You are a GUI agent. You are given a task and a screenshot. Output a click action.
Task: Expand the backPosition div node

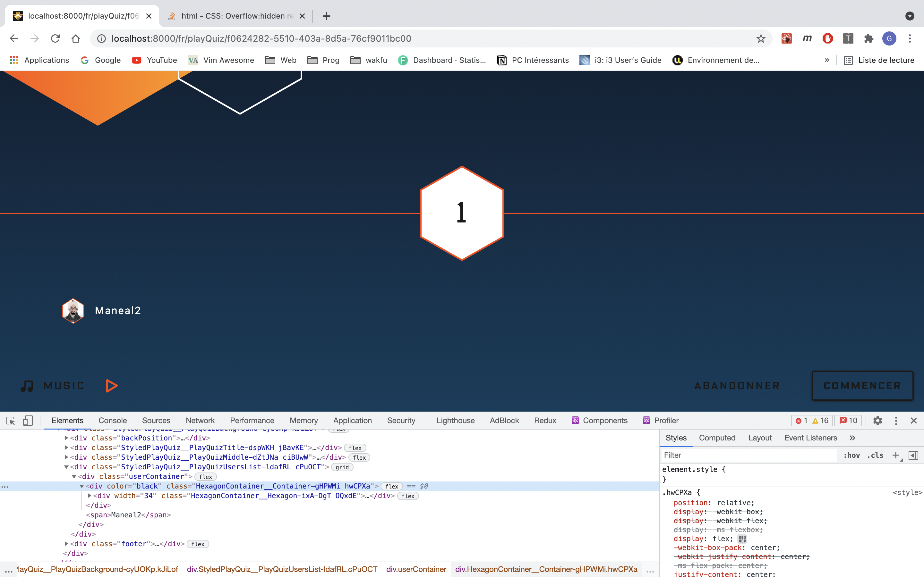tap(66, 438)
